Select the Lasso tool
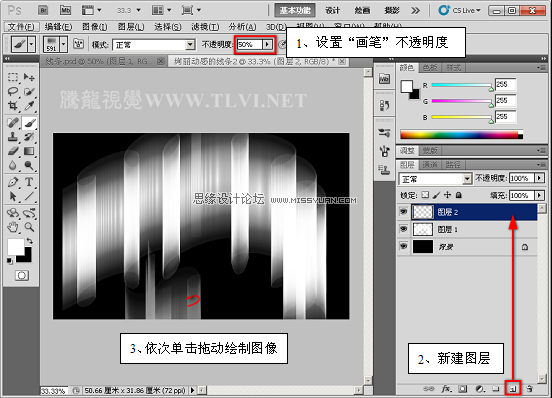Viewport: 552px width, 398px height. pos(13,91)
